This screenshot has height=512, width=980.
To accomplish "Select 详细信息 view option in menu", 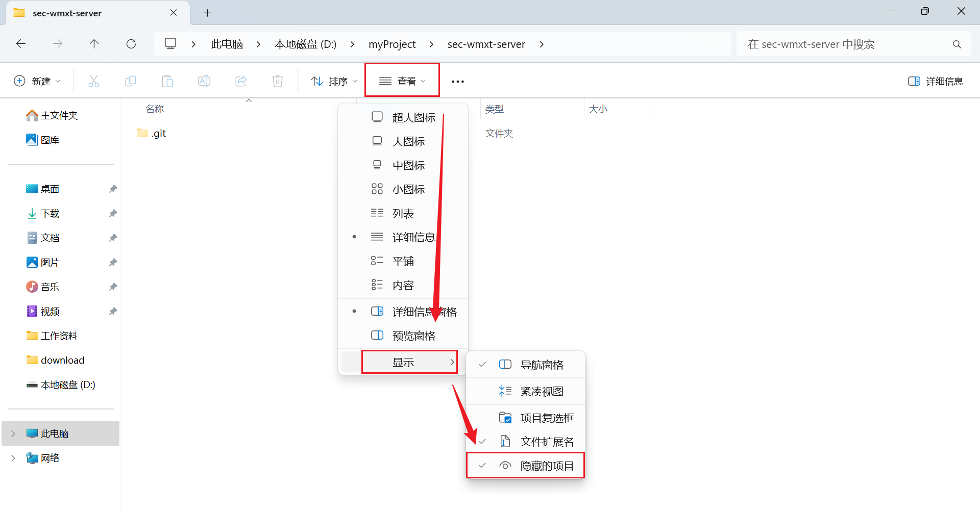I will click(403, 237).
